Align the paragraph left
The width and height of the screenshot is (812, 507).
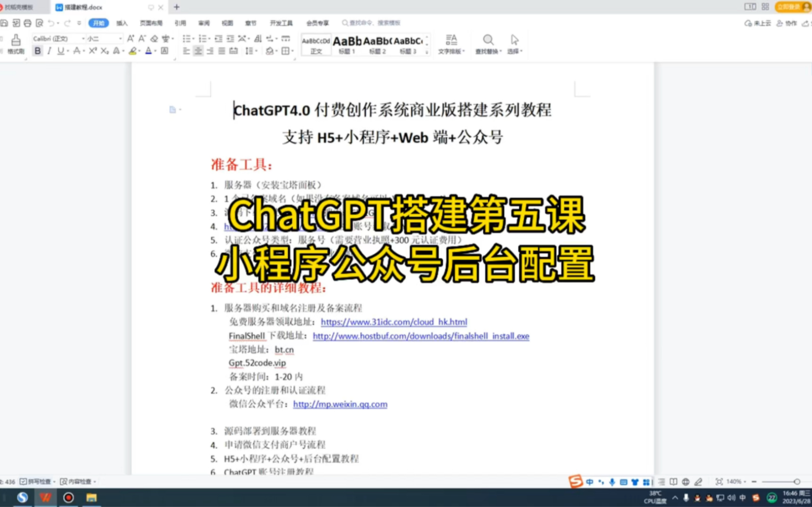point(186,51)
